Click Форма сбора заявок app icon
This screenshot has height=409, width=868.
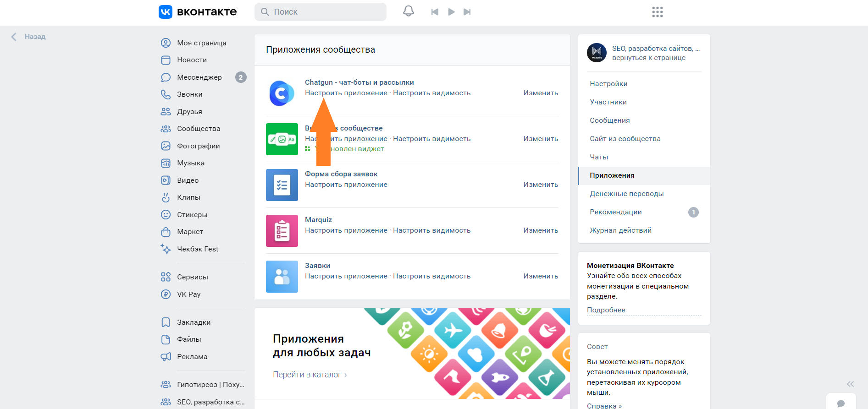click(x=282, y=185)
